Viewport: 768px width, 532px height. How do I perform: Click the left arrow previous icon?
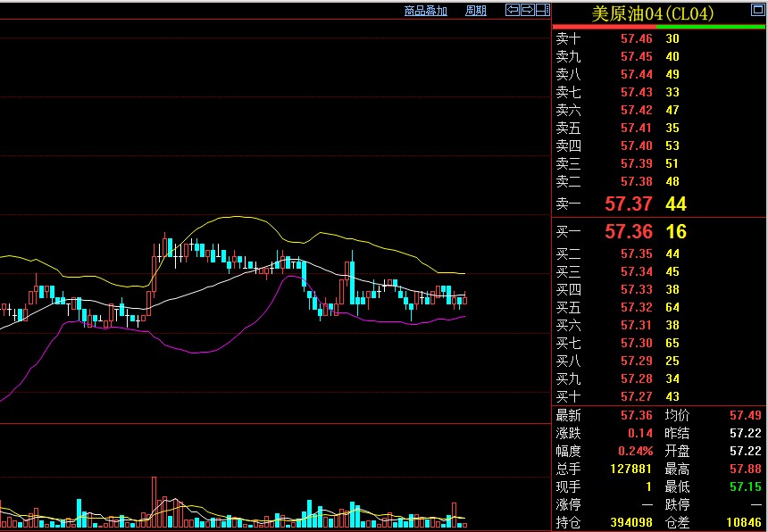(x=513, y=10)
